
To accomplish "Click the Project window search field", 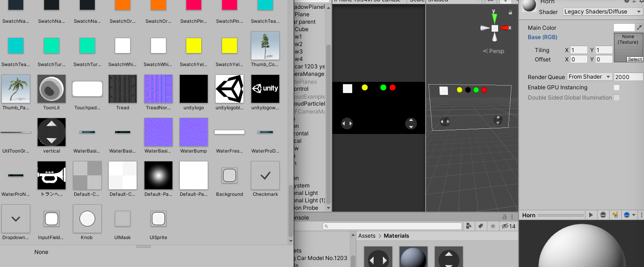I will click(392, 226).
